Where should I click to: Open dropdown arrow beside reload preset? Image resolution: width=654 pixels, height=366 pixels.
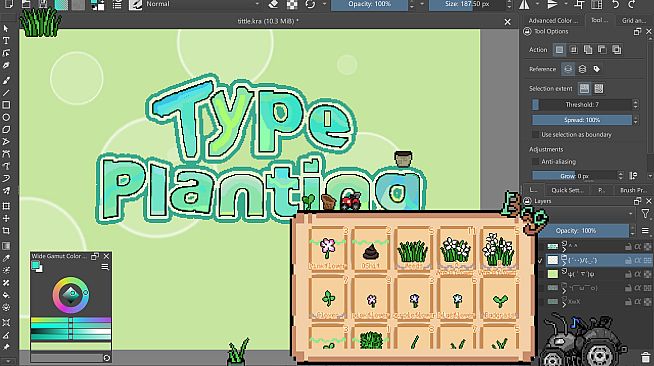[324, 4]
